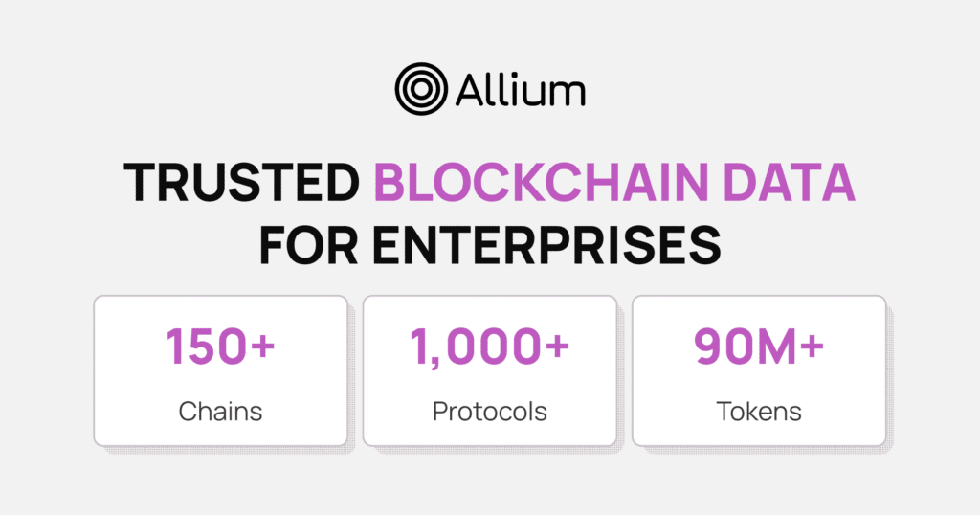Select the Protocols label text
980x515 pixels.
click(489, 412)
